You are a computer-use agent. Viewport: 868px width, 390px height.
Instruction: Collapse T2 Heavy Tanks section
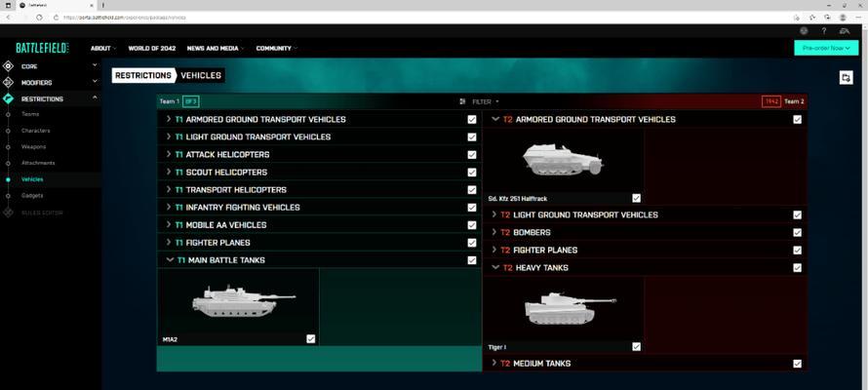tap(495, 267)
